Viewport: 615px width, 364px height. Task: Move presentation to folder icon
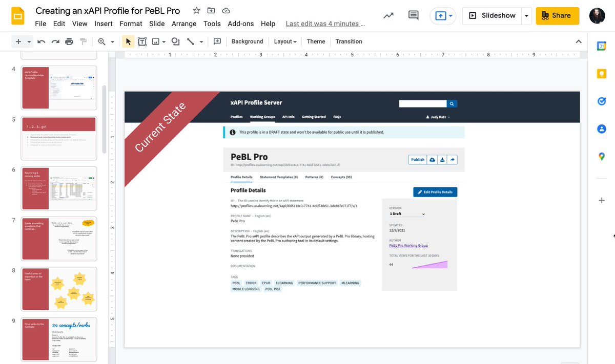tap(211, 10)
